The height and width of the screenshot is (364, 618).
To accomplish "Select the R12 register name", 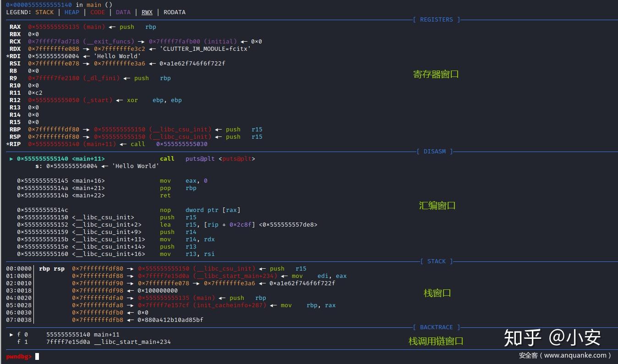I will [15, 100].
